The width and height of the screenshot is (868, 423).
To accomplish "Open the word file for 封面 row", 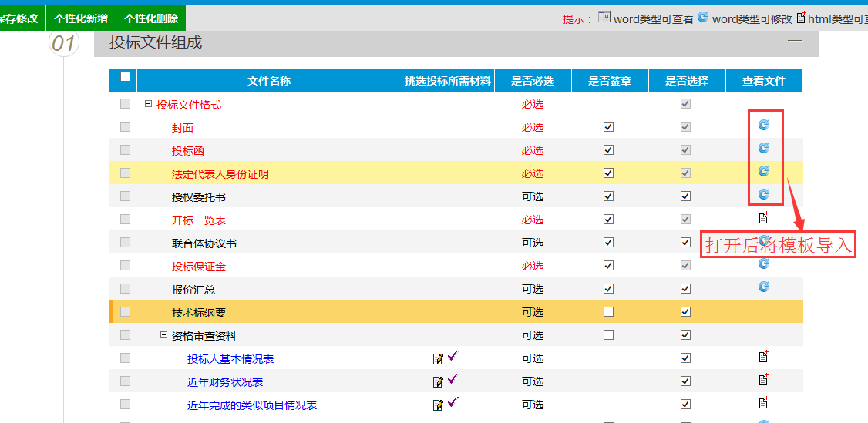I will point(764,125).
